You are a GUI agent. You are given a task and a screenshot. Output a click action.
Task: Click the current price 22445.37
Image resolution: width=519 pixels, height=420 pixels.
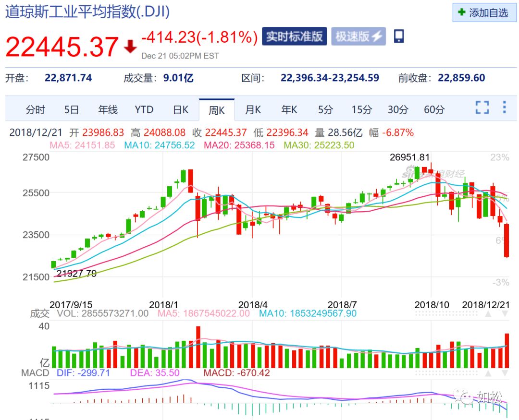(62, 47)
